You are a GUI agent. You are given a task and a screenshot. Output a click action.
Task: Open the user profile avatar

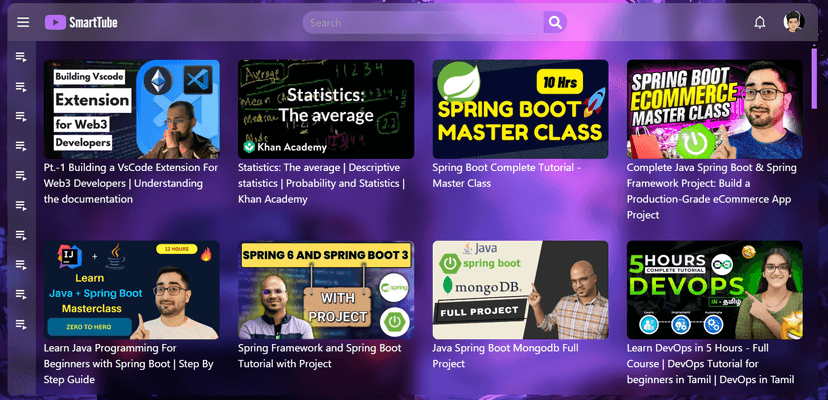pyautogui.click(x=793, y=22)
